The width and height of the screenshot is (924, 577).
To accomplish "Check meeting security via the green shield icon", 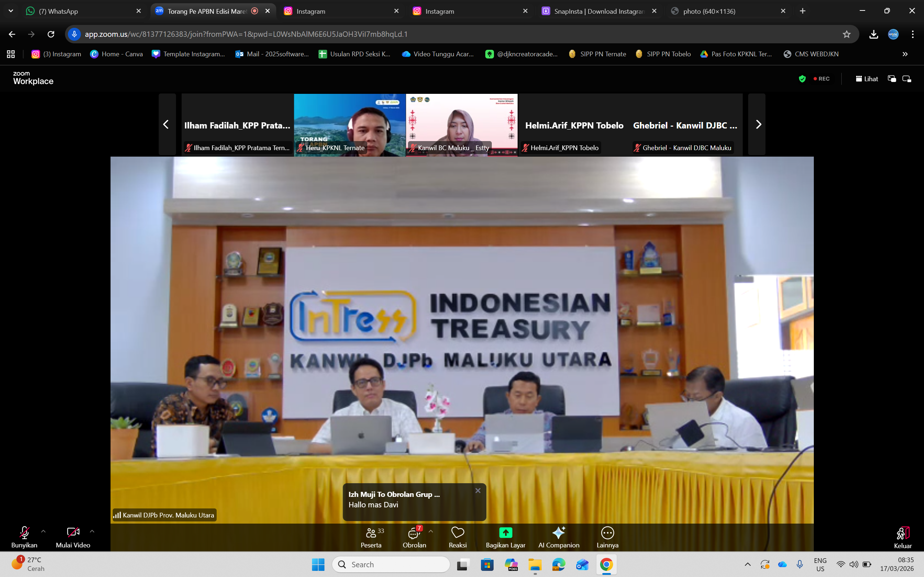I will (803, 79).
